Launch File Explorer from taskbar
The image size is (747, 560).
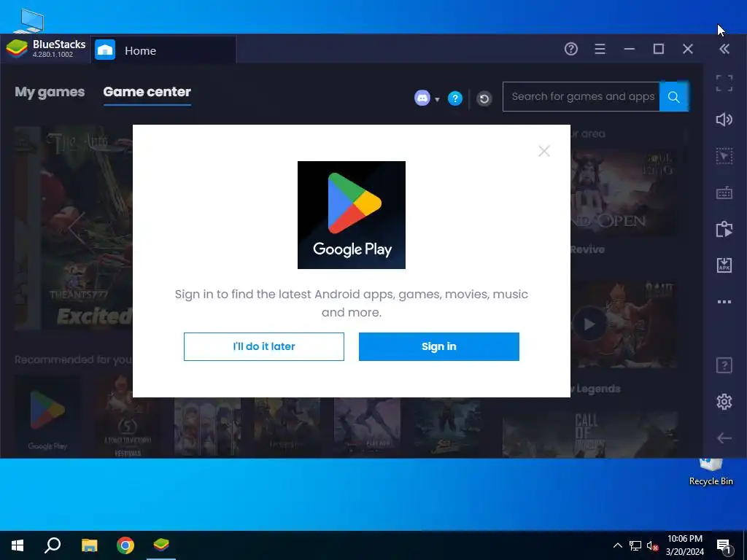pos(89,545)
